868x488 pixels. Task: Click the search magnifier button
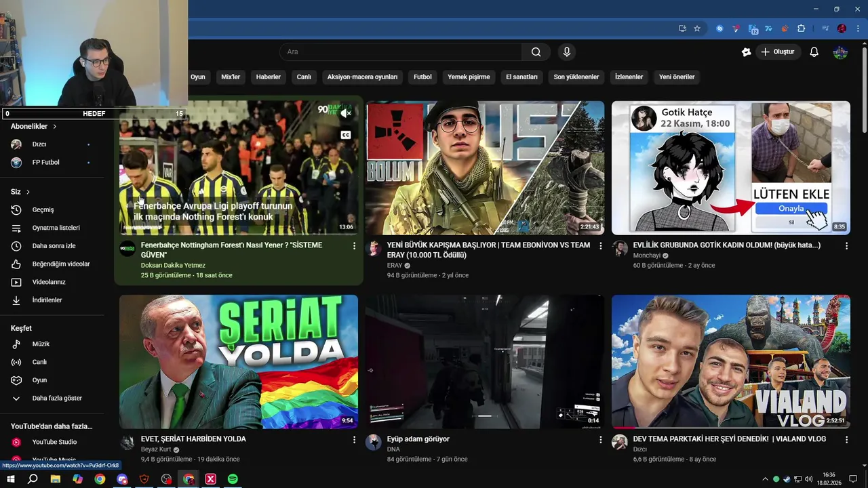(536, 52)
